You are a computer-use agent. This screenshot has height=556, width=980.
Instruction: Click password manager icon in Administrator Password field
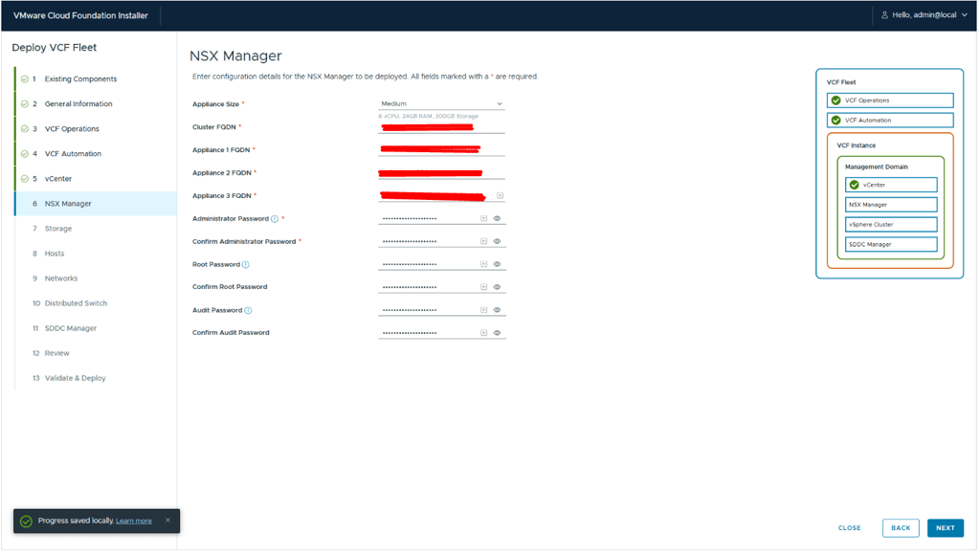point(484,218)
